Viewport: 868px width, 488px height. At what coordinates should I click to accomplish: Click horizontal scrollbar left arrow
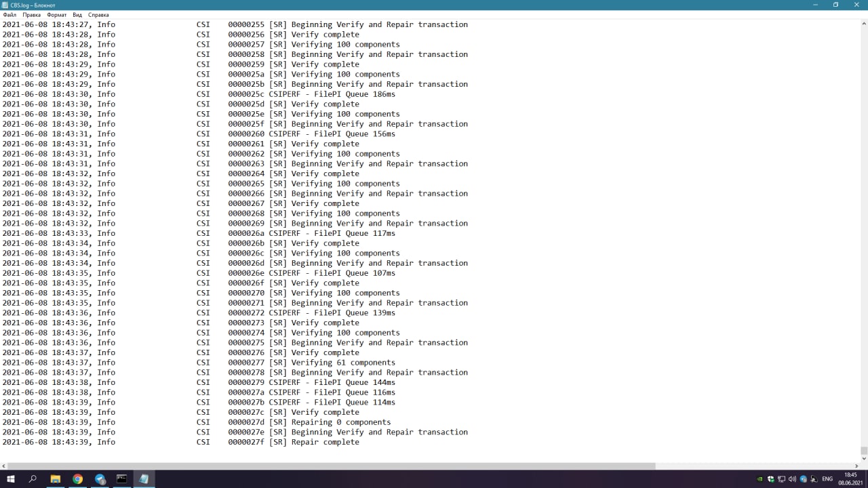click(x=4, y=466)
